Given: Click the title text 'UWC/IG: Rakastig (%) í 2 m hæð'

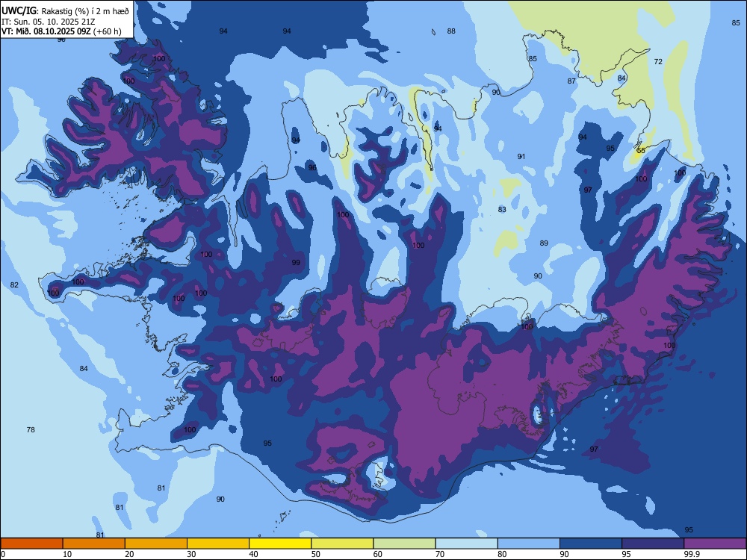Looking at the screenshot, I should (65, 11).
